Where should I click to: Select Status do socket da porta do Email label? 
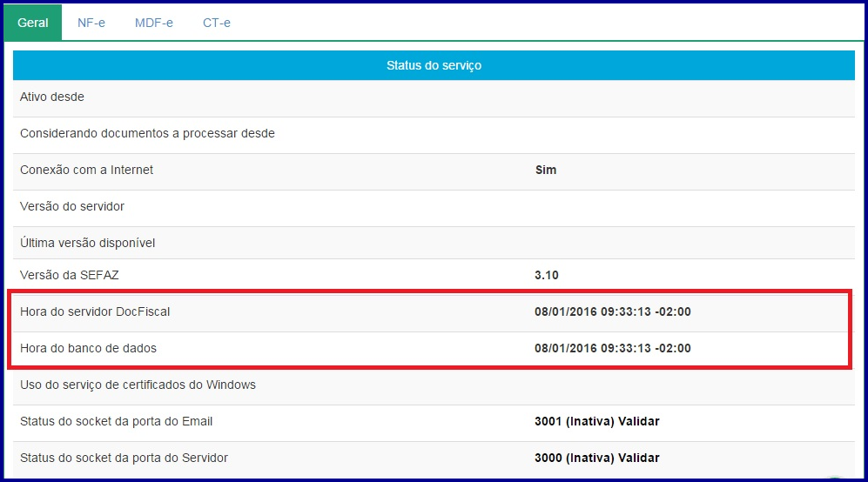coord(117,421)
